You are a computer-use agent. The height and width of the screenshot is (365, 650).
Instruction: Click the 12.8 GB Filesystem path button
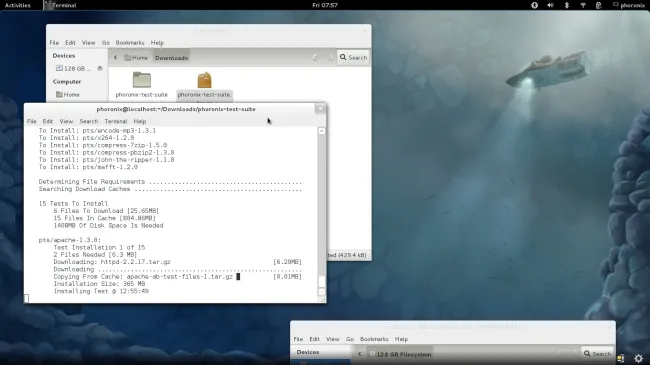coord(400,354)
